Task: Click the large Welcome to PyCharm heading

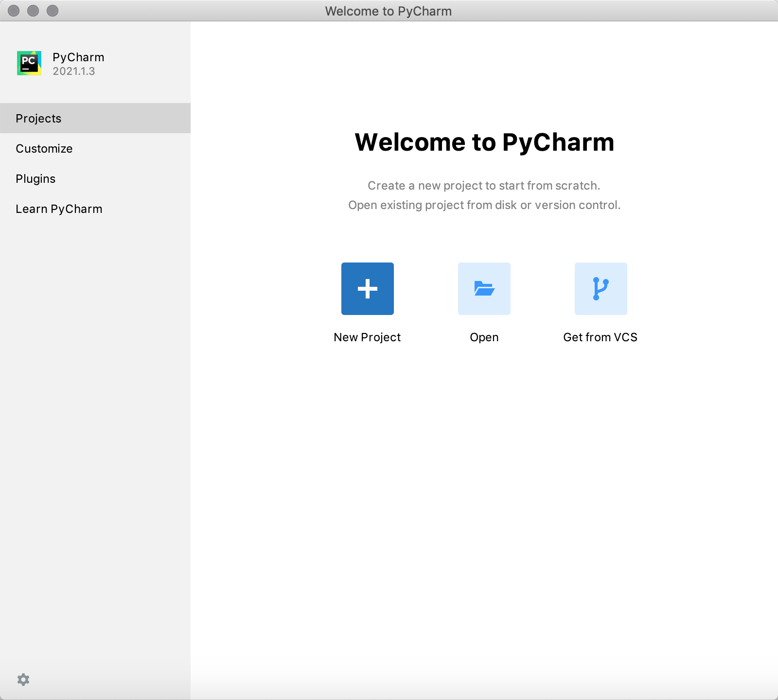Action: pos(484,142)
